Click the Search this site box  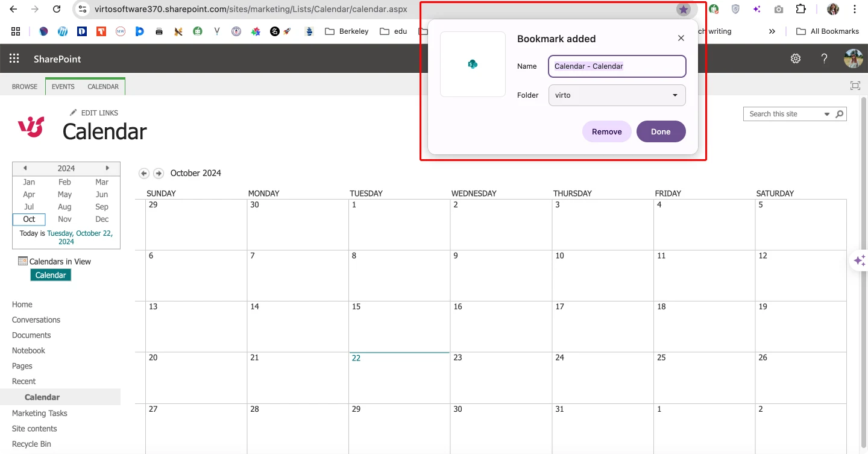tap(784, 113)
